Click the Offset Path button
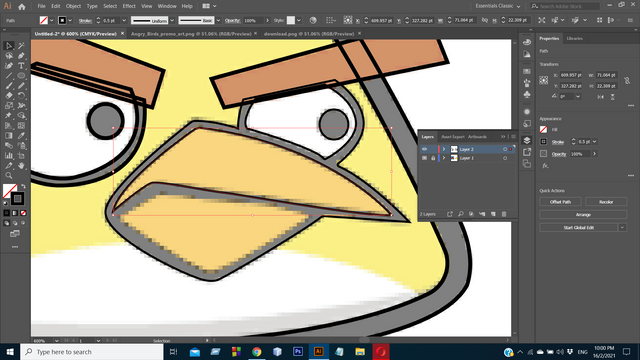 click(560, 202)
